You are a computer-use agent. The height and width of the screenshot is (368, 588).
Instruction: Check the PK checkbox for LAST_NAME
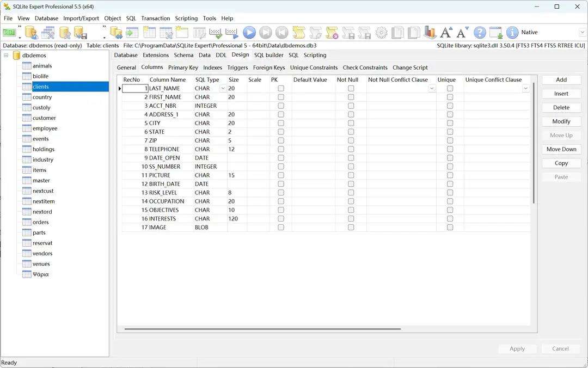(281, 88)
